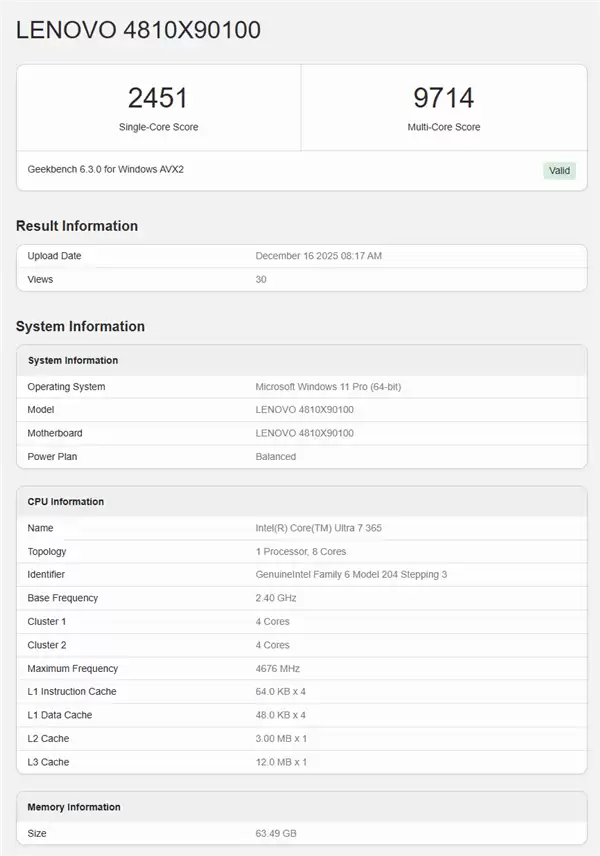Click the Identifier value GenuineIntel Family 6

351,575
